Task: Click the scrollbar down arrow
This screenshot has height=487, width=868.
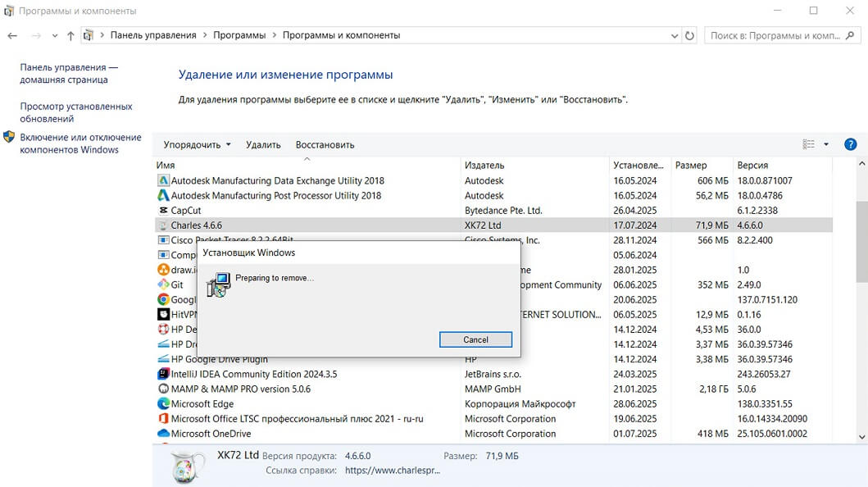Action: click(x=861, y=437)
